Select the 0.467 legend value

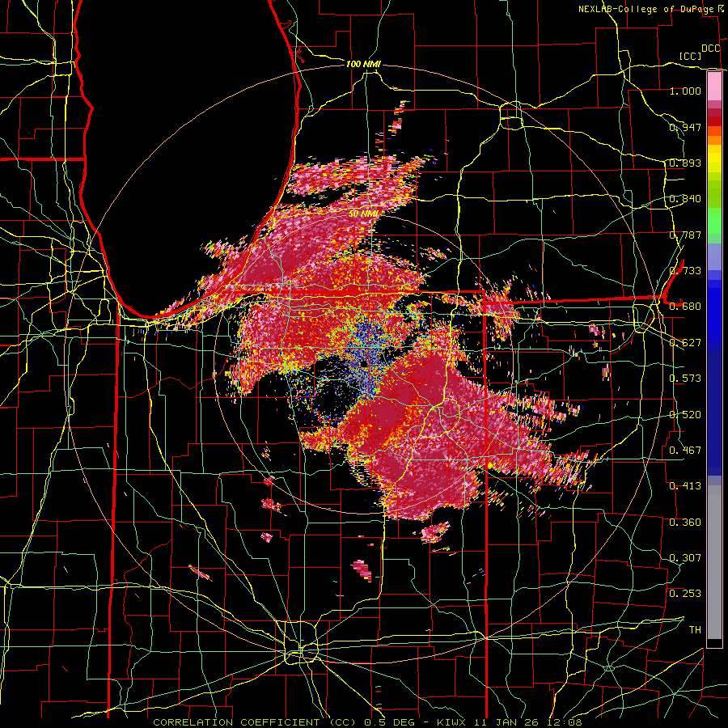coord(685,451)
